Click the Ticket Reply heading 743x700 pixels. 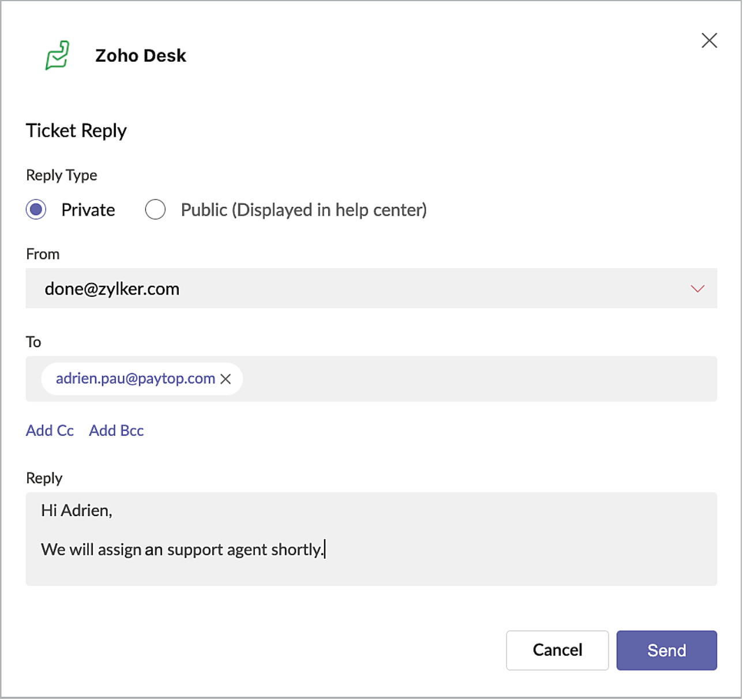76,131
